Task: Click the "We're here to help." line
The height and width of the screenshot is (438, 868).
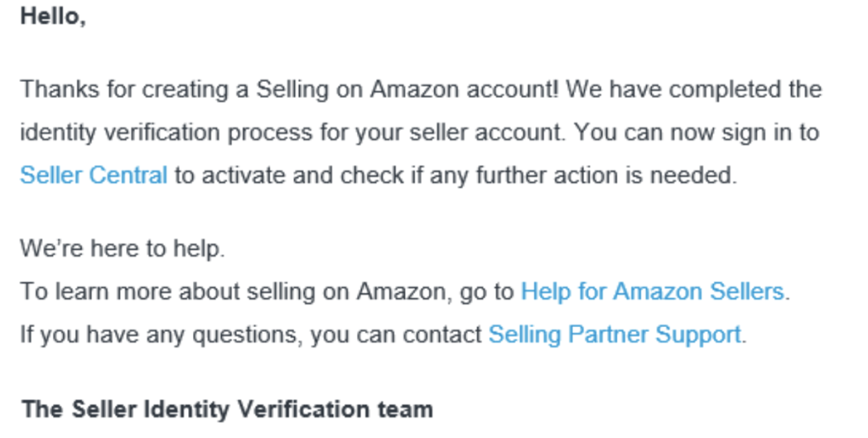Action: 122,248
